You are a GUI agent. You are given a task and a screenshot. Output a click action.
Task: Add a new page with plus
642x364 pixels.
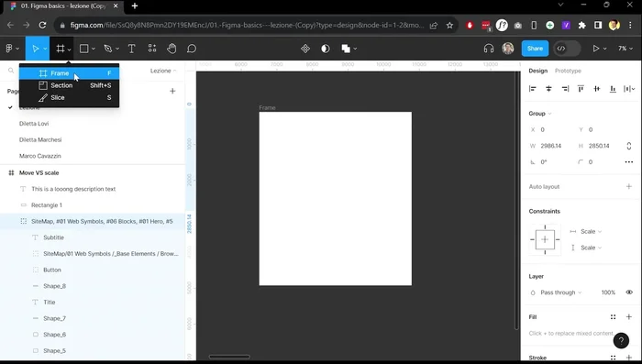pos(172,91)
